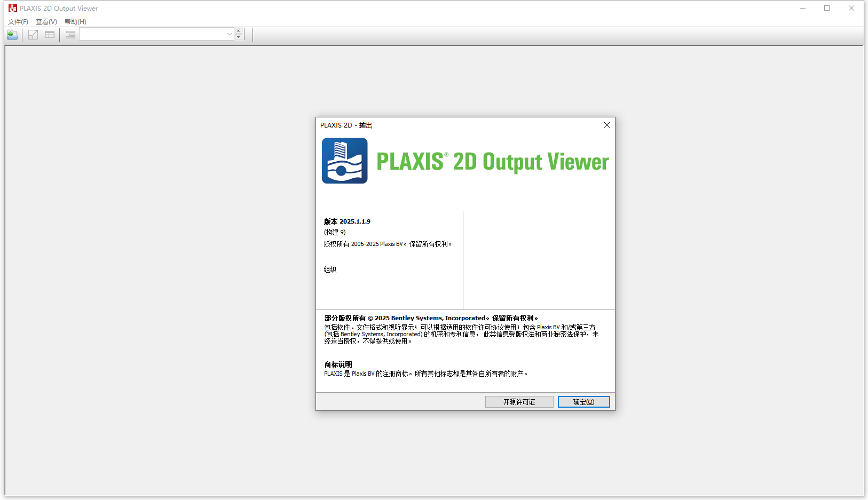Click inside the empty toolbar combo box field

[x=155, y=34]
